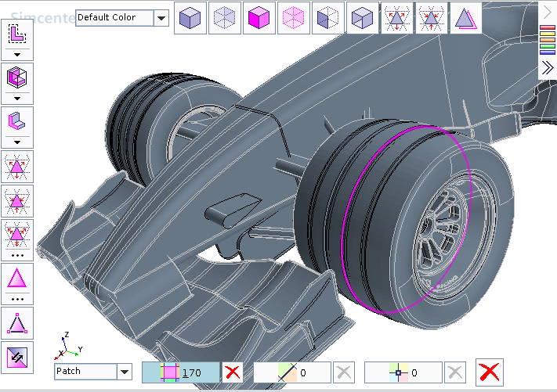Switch to dotted wireframe cube display
Image resolution: width=557 pixels, height=392 pixels.
tap(225, 18)
